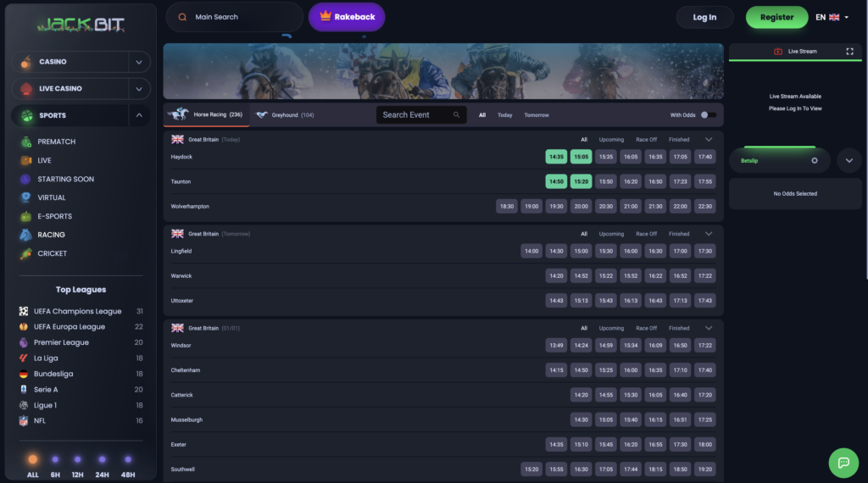Screen dimensions: 868x483
Task: Switch to the Greyhound tab
Action: click(286, 115)
